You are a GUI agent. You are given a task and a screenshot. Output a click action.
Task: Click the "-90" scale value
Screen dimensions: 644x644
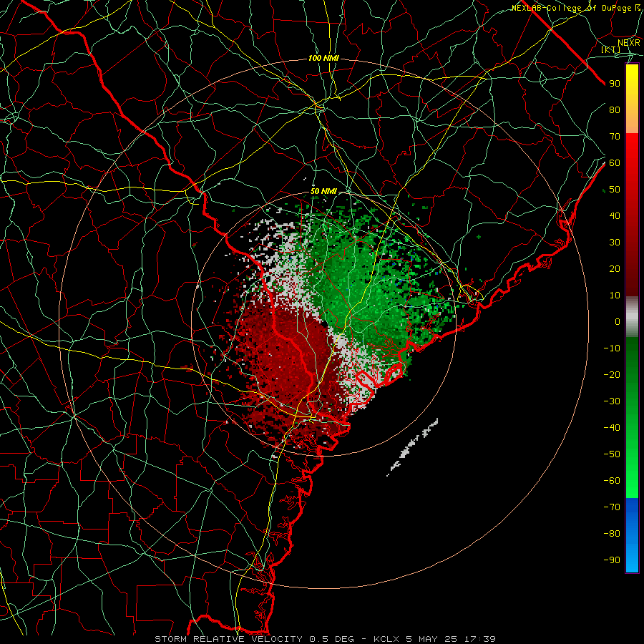click(612, 560)
